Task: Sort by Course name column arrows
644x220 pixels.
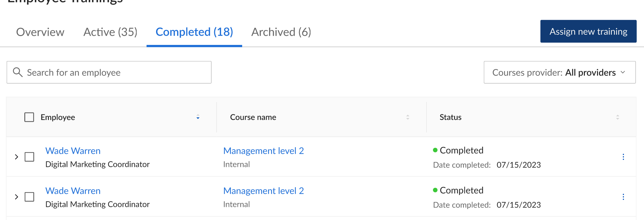Action: 407,117
